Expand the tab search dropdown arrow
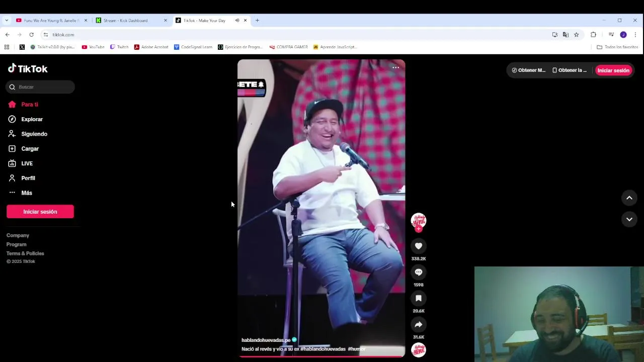 tap(7, 21)
